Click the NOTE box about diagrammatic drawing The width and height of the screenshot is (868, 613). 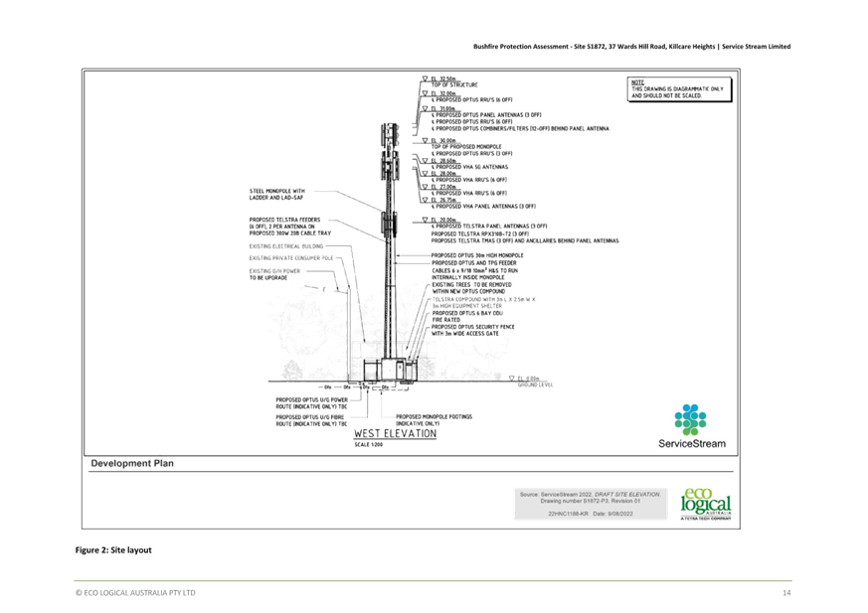click(679, 89)
